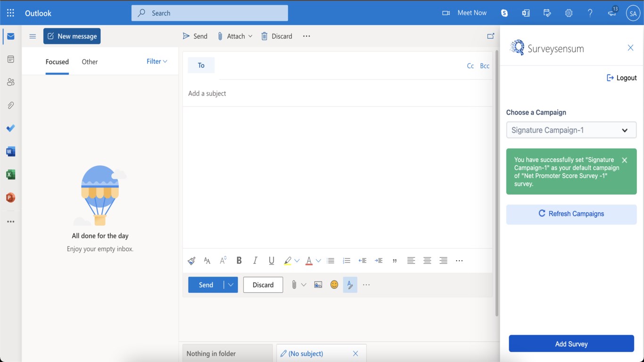Open send options arrow beside Send
644x362 pixels.
[231, 285]
